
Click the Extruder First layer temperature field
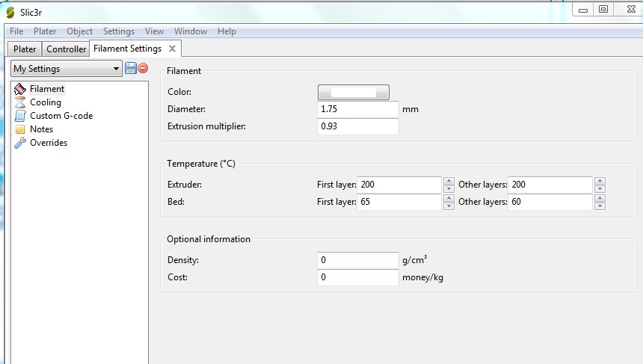click(x=399, y=185)
